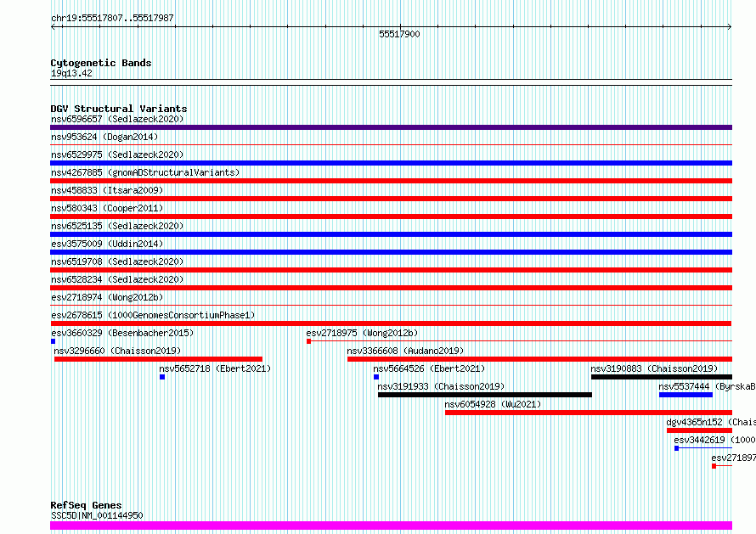Screen dimensions: 756x534
Task: Select the red nsv6054928 variant bar
Action: [589, 413]
